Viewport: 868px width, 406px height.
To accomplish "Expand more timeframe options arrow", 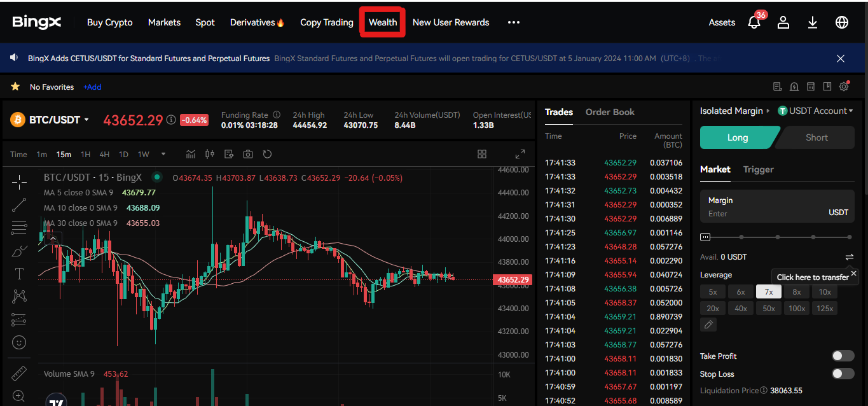I will coord(163,154).
